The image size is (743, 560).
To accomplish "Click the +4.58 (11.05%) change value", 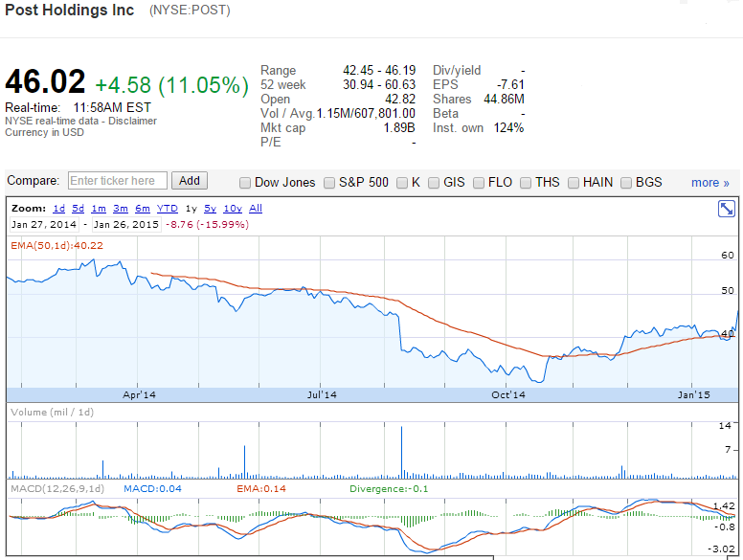I will (171, 85).
